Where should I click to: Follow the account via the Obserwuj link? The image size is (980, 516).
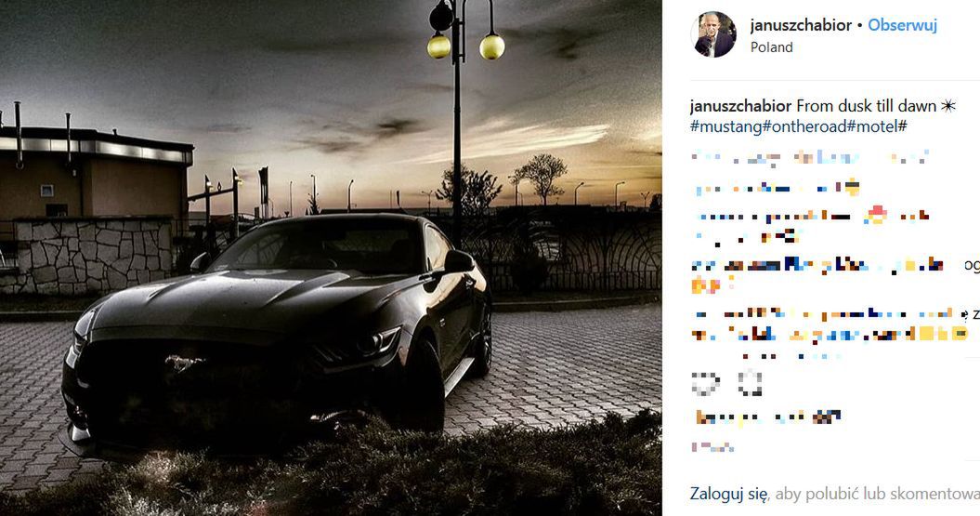coord(903,26)
